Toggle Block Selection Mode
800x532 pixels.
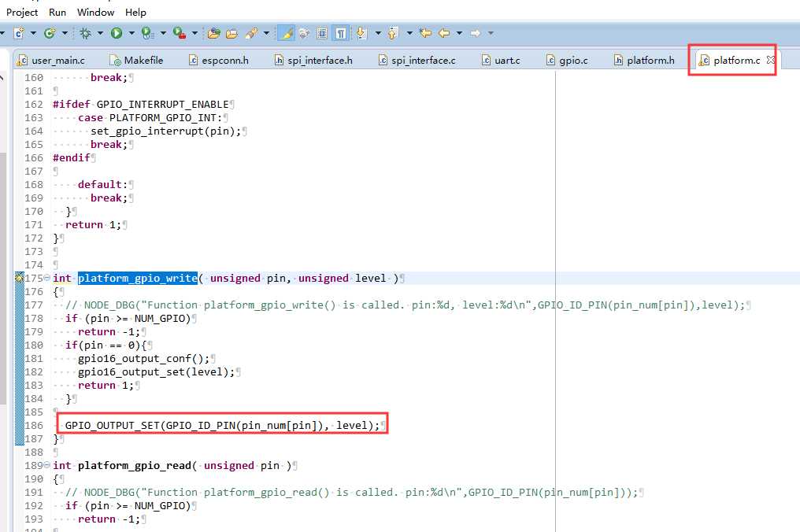322,33
